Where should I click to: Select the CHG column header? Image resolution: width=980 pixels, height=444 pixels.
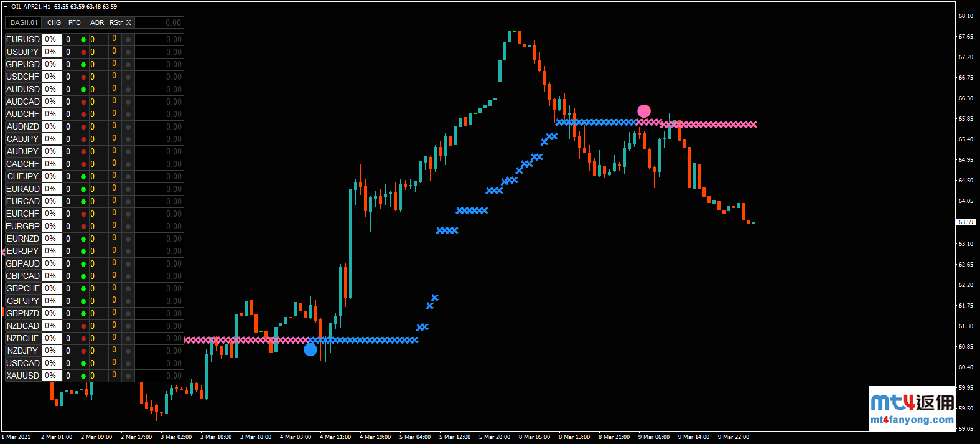point(54,22)
